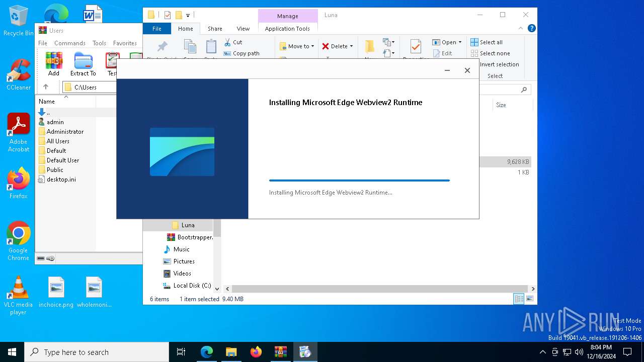Switch Explorer to details view icon
This screenshot has height=362, width=644.
tap(518, 299)
